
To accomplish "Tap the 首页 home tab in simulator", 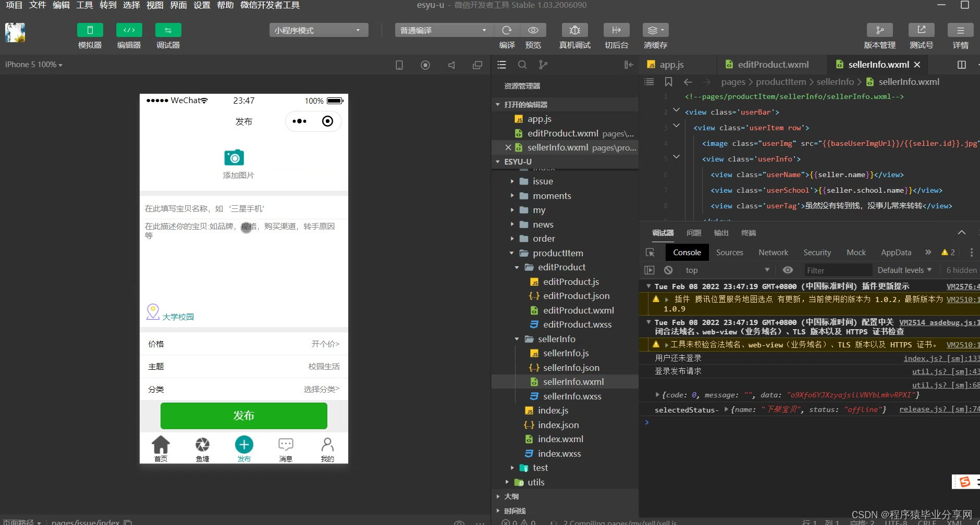I will (x=161, y=448).
